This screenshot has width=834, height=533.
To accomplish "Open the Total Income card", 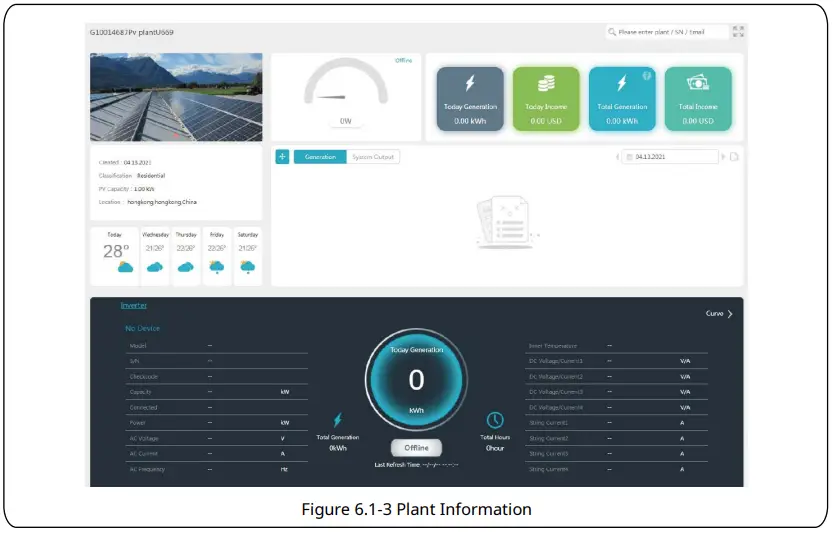I will pos(698,99).
